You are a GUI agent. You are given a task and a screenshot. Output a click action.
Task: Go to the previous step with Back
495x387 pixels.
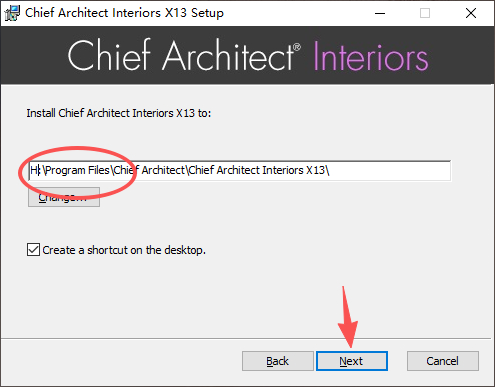[278, 361]
